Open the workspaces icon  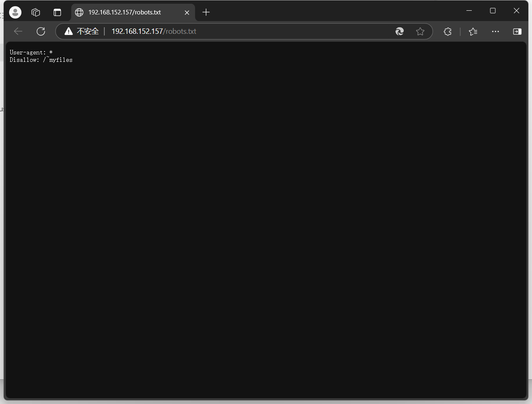click(x=36, y=12)
